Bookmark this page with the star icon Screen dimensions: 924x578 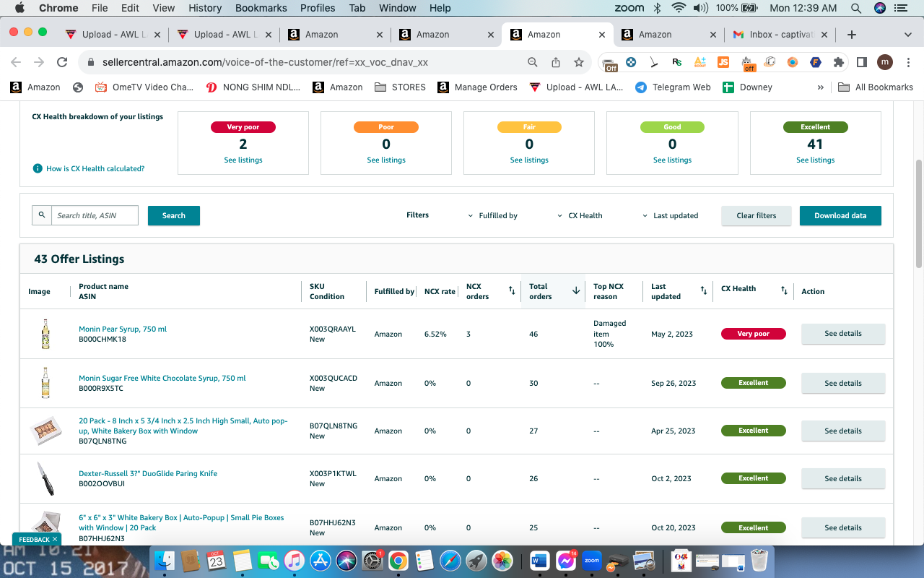(x=579, y=62)
